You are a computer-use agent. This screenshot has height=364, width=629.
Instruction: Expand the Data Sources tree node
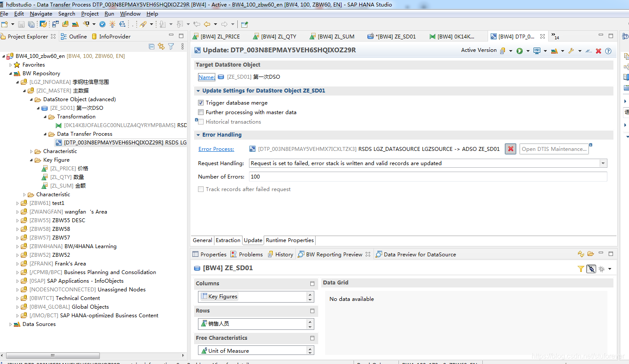11,324
